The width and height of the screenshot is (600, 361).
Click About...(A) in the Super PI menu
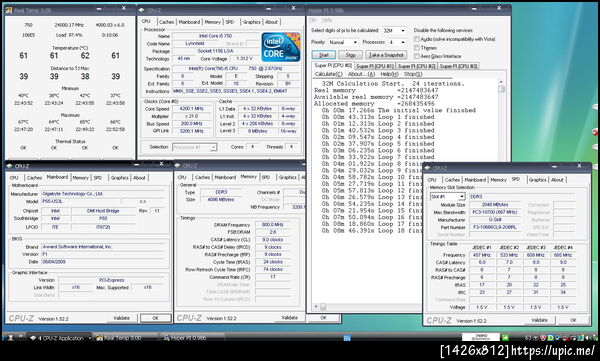click(361, 74)
